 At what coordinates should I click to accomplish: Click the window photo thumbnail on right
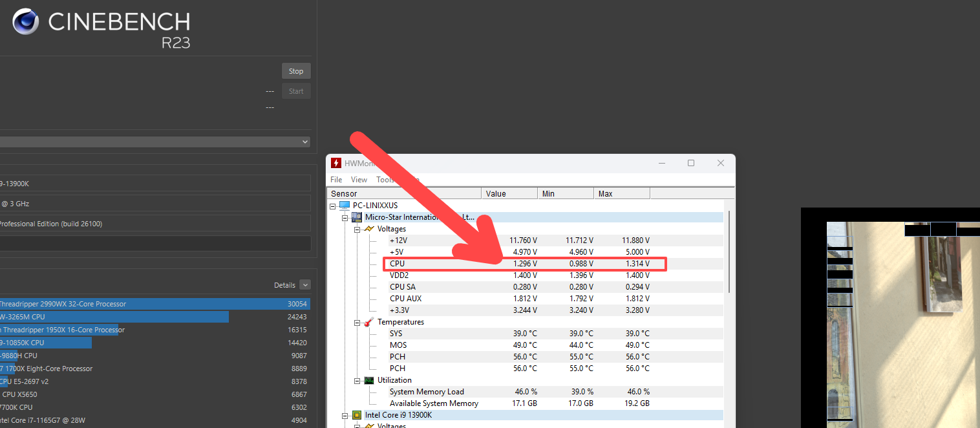coord(903,325)
